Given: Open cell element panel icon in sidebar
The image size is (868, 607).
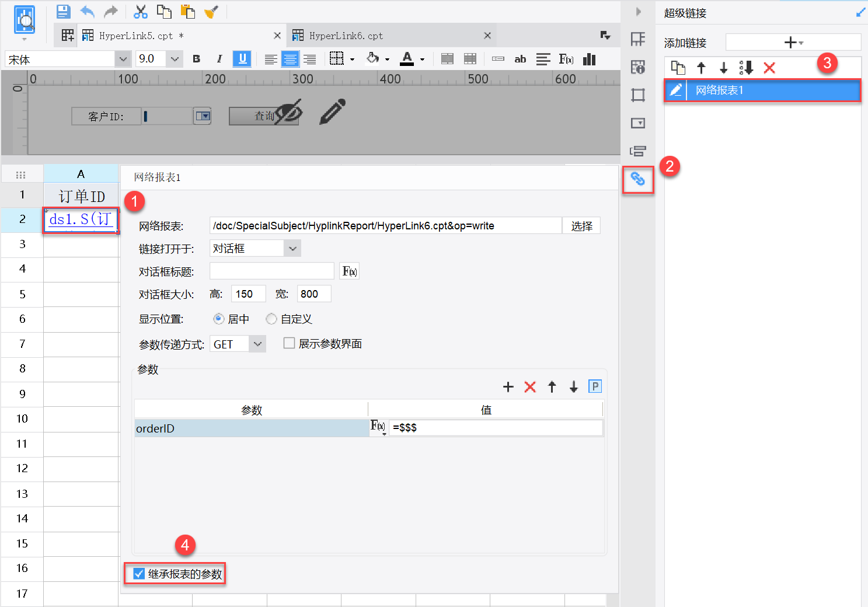Looking at the screenshot, I should 638,39.
